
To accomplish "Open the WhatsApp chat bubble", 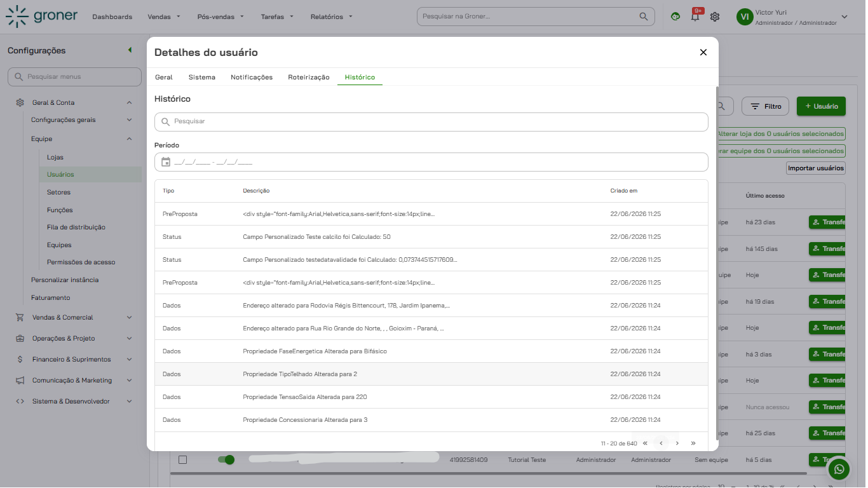I will coord(839,470).
